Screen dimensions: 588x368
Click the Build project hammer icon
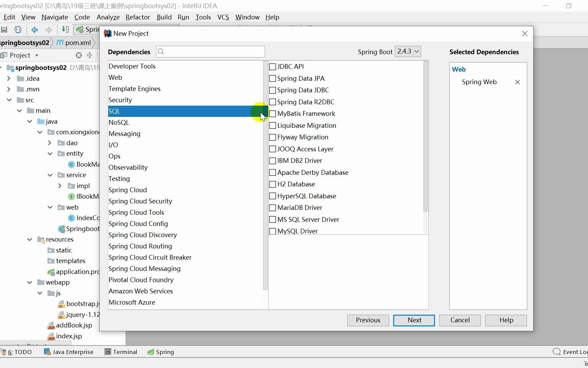point(65,30)
